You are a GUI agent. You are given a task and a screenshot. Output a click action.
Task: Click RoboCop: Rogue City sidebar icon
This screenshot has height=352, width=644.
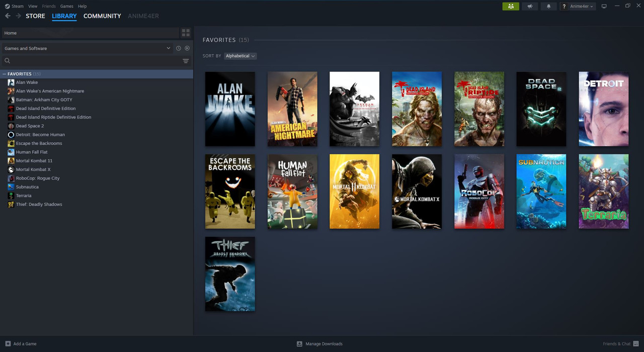[x=11, y=178]
